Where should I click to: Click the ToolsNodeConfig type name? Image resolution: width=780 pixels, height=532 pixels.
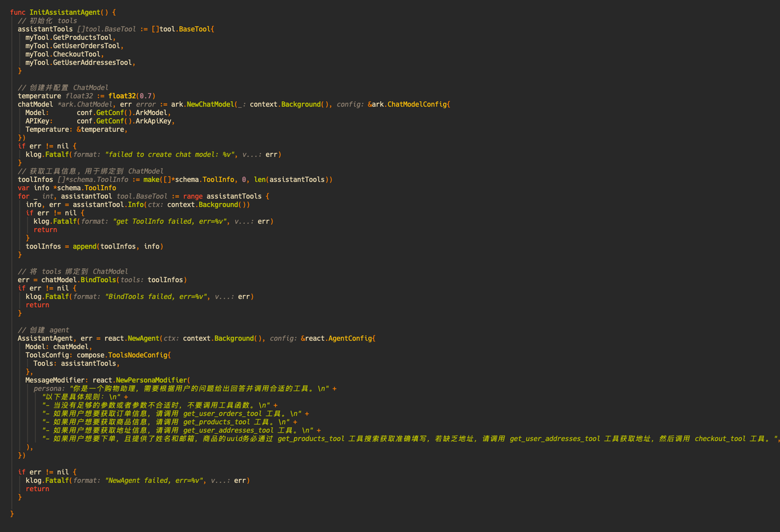coord(140,355)
